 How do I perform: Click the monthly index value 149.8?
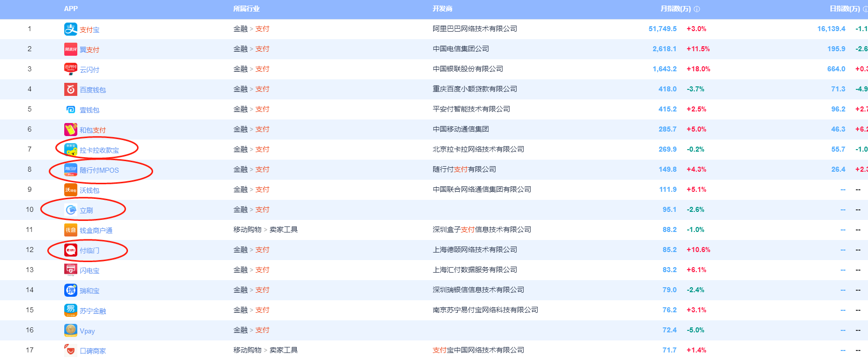click(x=668, y=169)
